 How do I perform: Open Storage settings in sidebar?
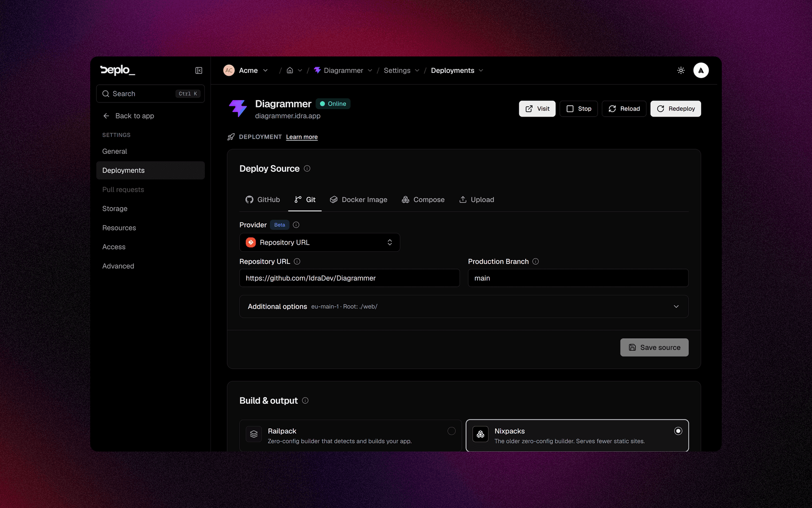[150, 209]
